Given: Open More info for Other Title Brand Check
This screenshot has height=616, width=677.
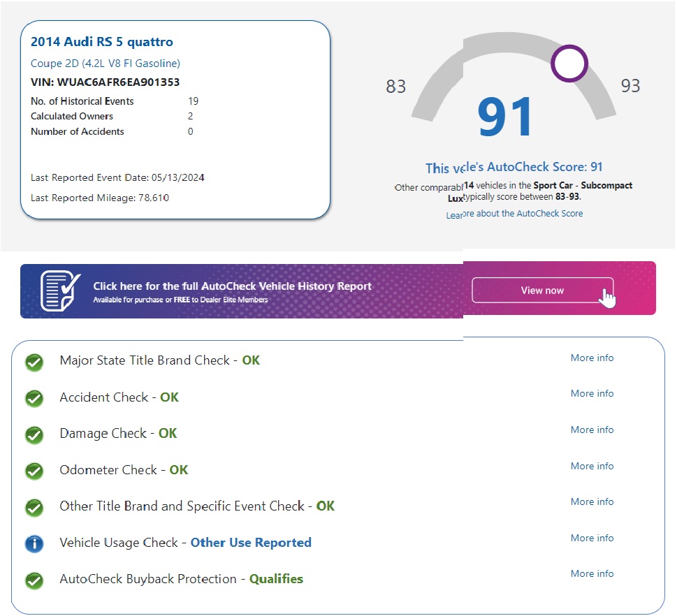Looking at the screenshot, I should click(592, 502).
